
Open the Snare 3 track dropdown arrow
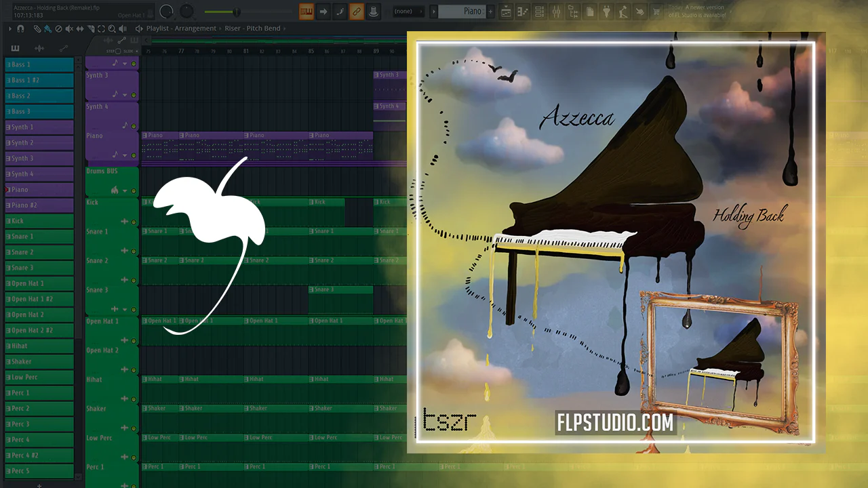click(x=125, y=310)
